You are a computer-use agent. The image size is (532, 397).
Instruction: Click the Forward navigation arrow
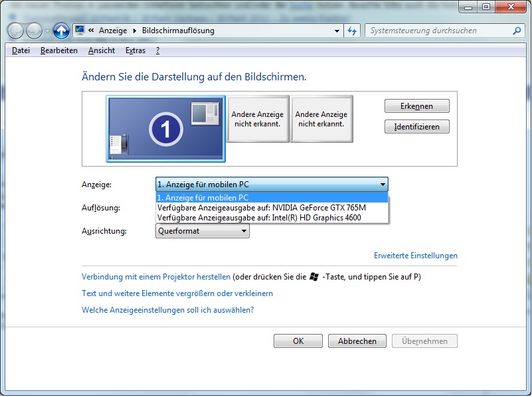[35, 31]
